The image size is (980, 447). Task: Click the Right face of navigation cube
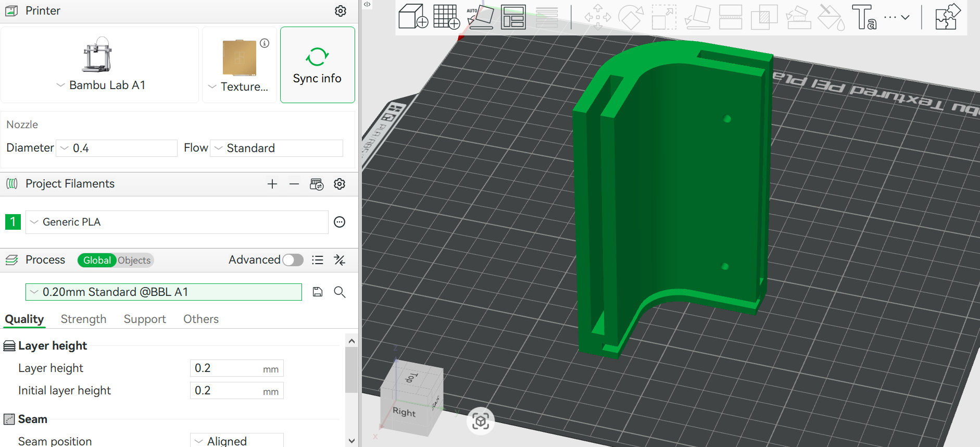click(405, 412)
